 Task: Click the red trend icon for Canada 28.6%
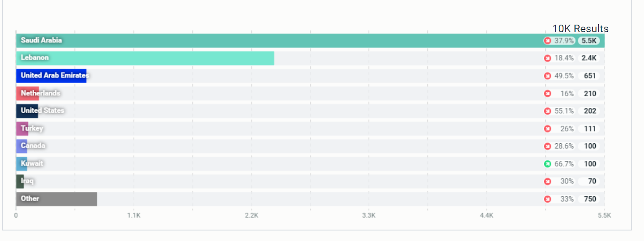(547, 146)
